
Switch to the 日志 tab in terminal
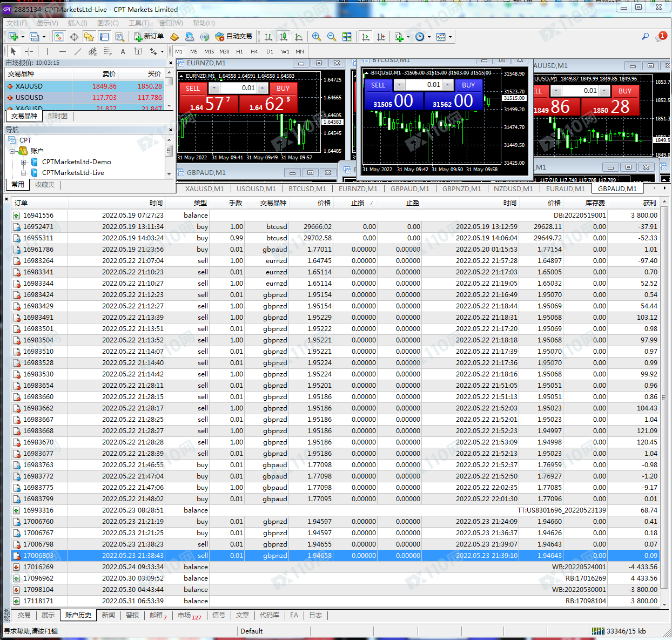tap(315, 615)
